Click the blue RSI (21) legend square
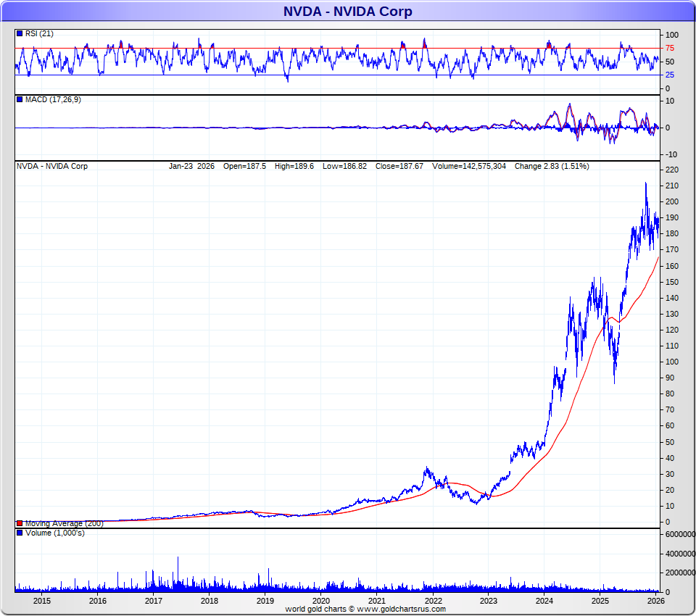 (x=20, y=34)
